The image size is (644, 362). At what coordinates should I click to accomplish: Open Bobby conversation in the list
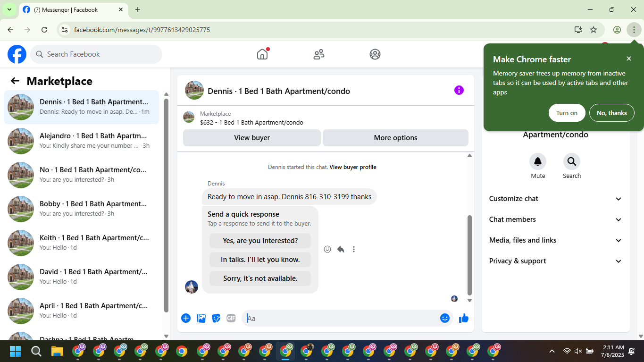pyautogui.click(x=82, y=209)
